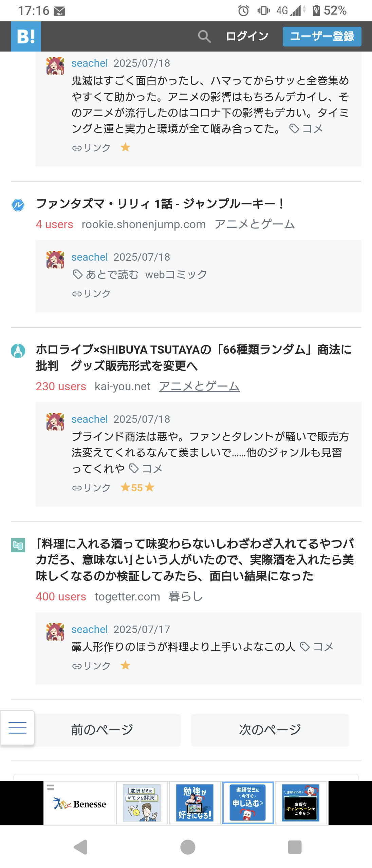Image resolution: width=372 pixels, height=868 pixels.
Task: Select the webコミック tag
Action: (x=176, y=274)
